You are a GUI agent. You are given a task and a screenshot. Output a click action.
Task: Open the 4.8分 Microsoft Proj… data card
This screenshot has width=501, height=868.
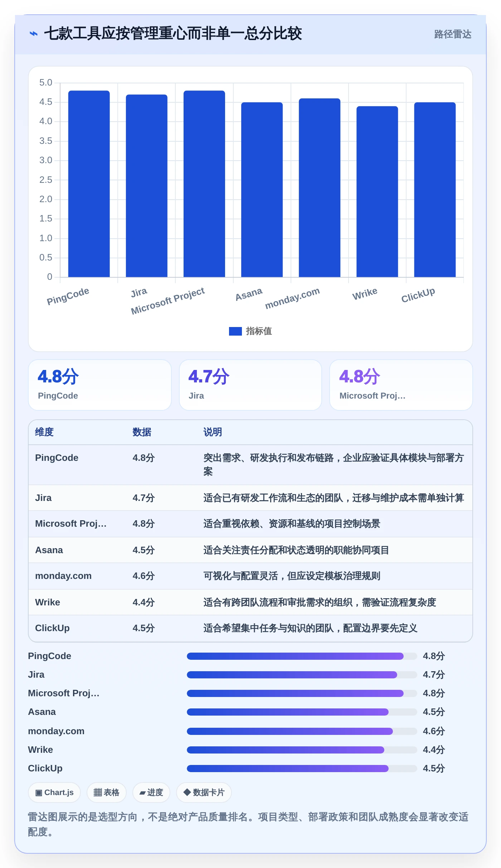(x=401, y=385)
